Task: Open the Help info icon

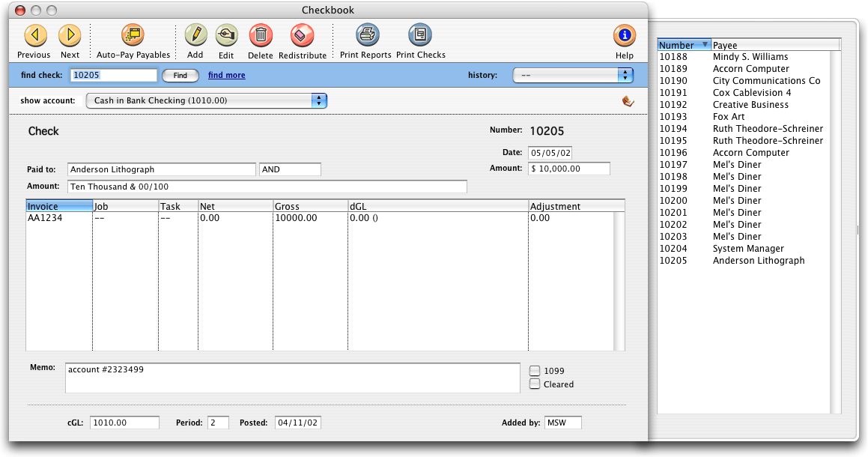Action: [x=624, y=35]
